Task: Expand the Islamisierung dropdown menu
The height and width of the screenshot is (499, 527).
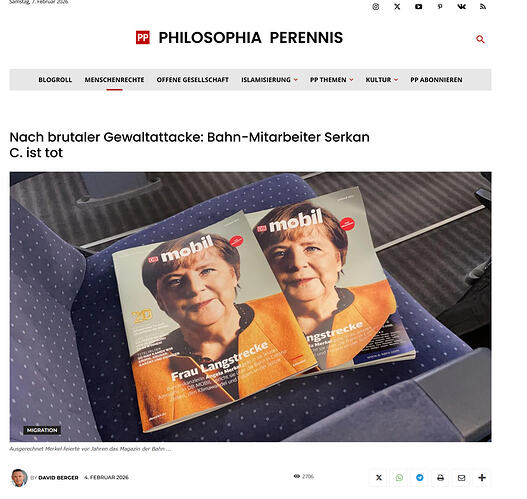Action: point(270,80)
